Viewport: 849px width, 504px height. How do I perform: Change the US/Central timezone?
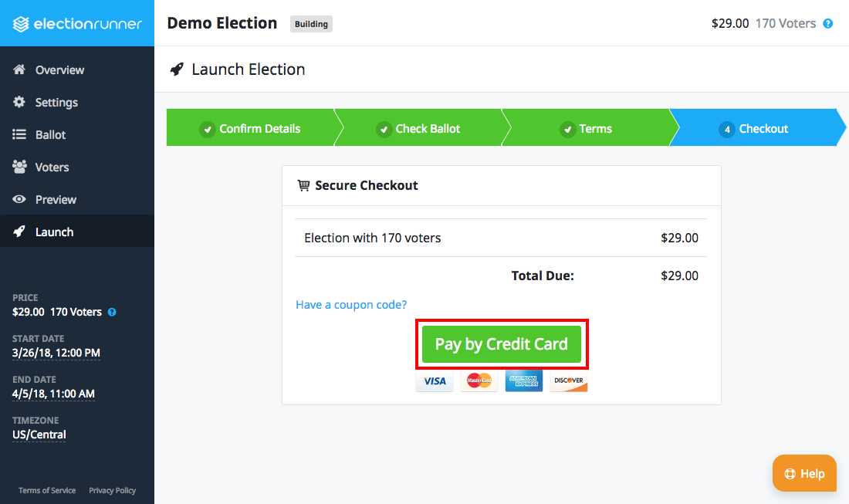pos(39,435)
